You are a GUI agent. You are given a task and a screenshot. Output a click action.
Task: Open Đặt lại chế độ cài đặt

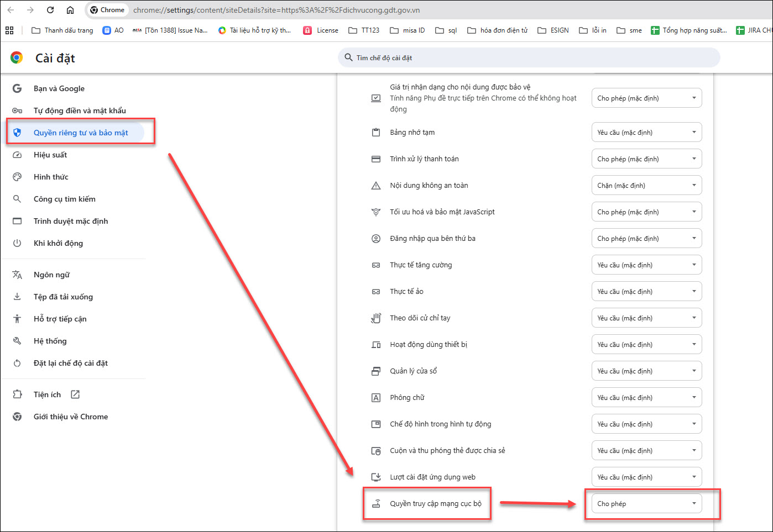(70, 363)
